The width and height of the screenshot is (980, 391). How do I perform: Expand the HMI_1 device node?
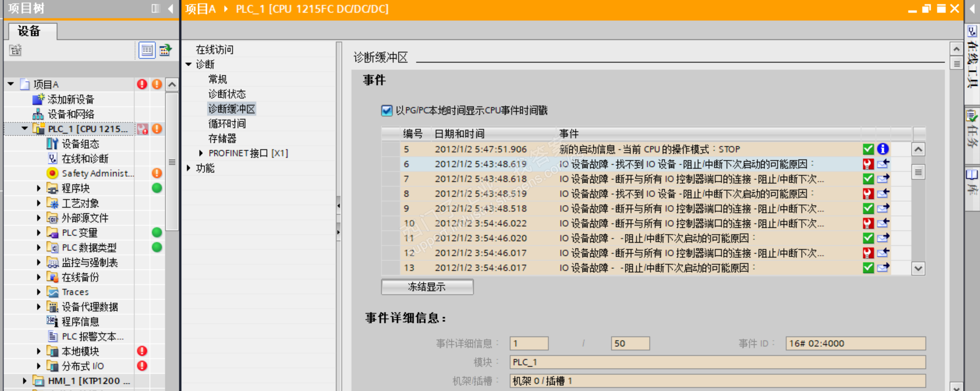tap(24, 381)
